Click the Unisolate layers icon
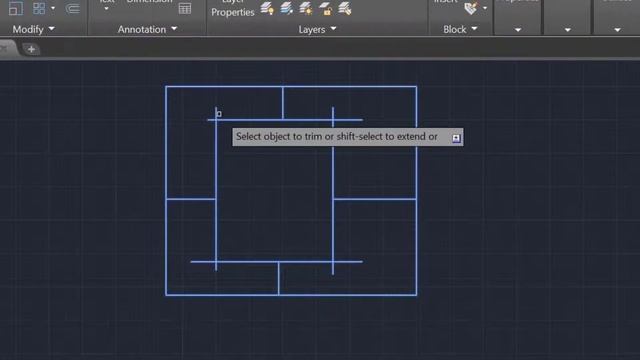 tap(287, 9)
